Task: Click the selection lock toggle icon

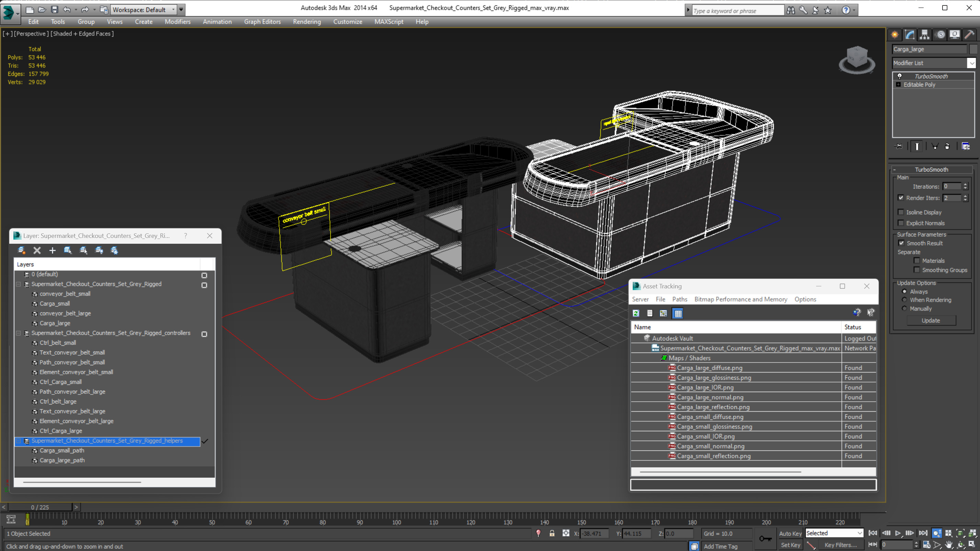Action: click(x=552, y=533)
